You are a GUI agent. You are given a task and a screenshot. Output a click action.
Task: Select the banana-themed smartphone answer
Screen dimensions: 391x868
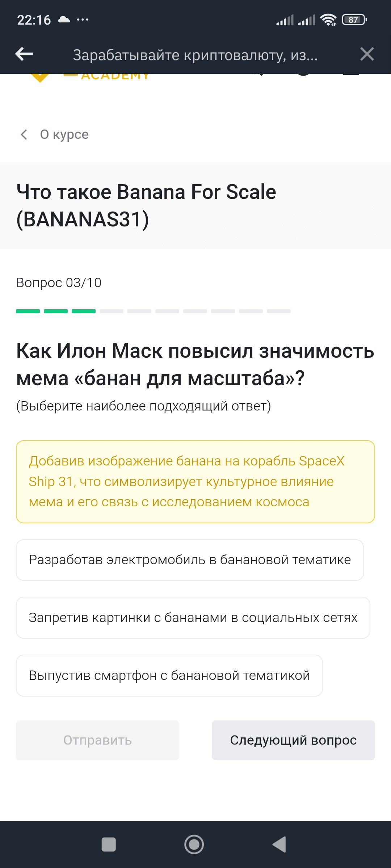tap(169, 676)
